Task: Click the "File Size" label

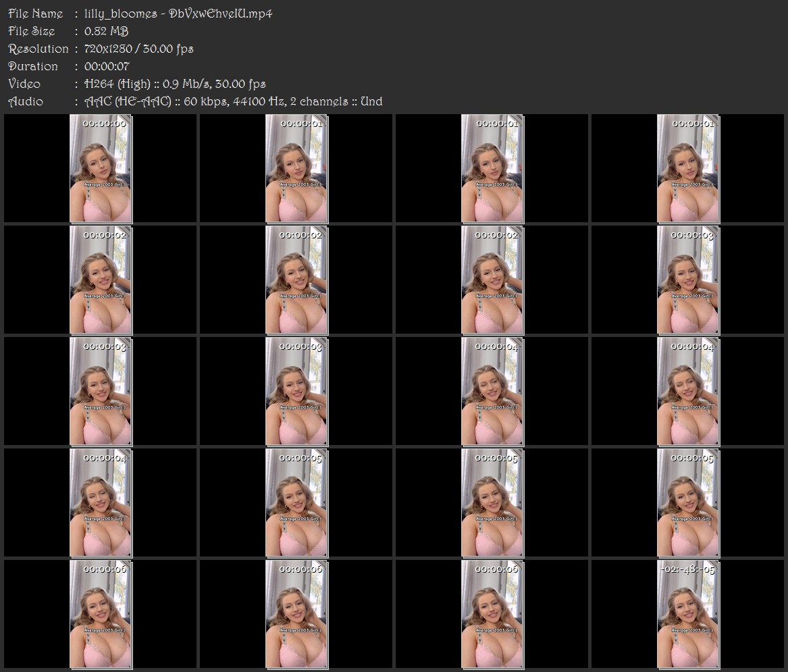Action: [32, 31]
